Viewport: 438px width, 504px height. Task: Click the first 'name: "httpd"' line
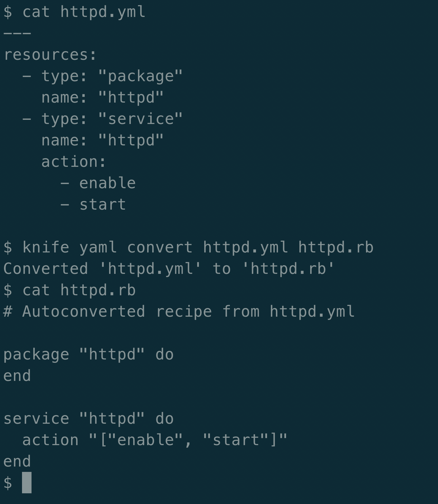103,98
